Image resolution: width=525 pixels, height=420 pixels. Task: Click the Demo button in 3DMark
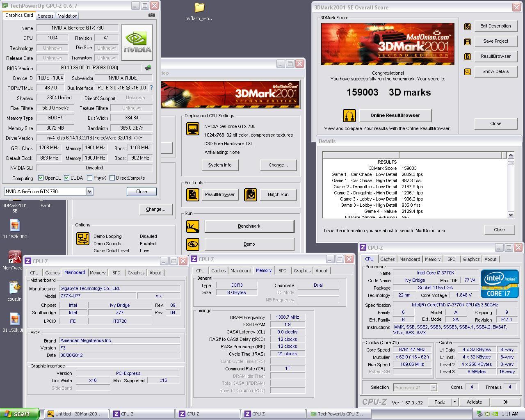pyautogui.click(x=249, y=244)
